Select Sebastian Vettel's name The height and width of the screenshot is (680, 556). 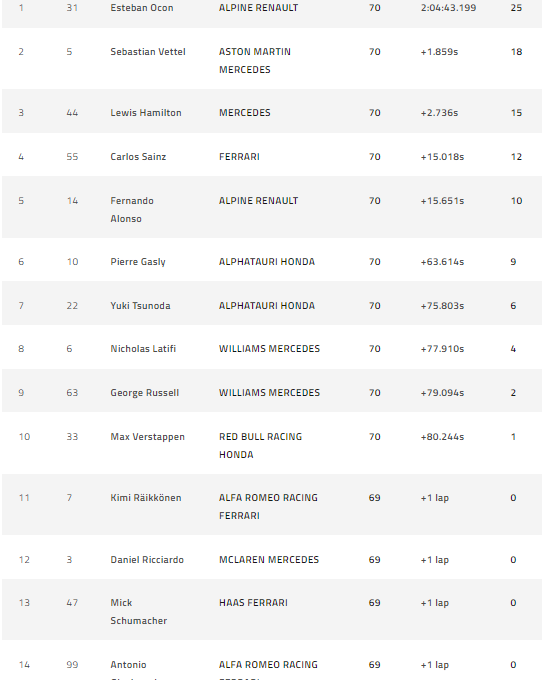(148, 52)
